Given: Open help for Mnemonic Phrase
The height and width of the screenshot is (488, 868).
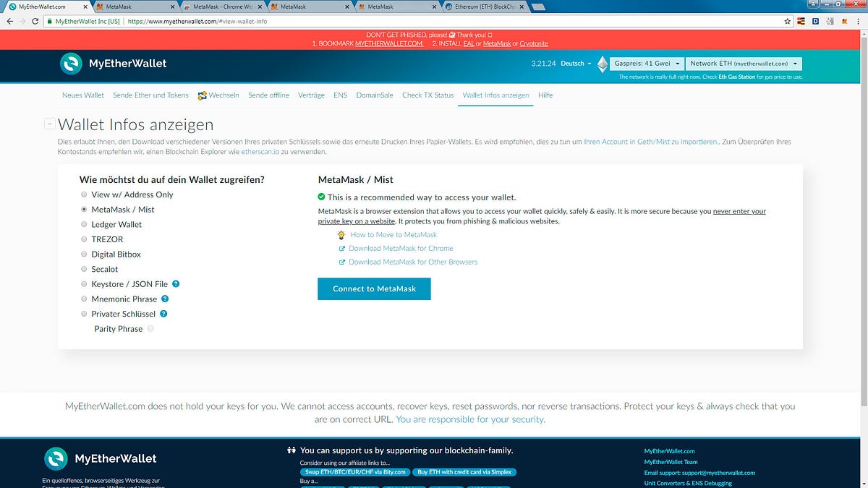Looking at the screenshot, I should (x=165, y=299).
